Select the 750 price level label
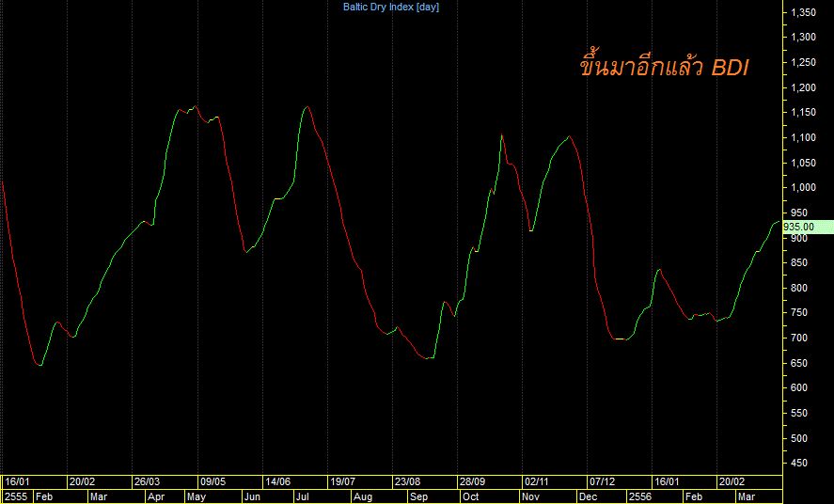Viewport: 834px width, 504px height. pos(799,313)
